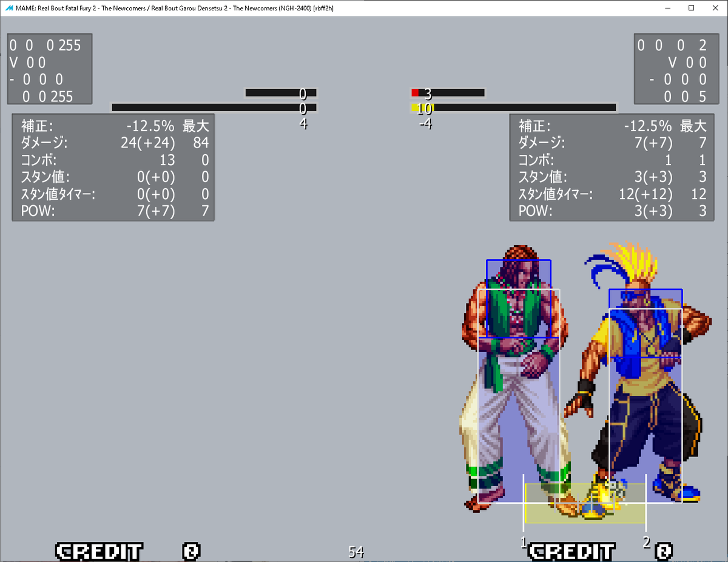The height and width of the screenshot is (562, 728).
Task: Click the round timer value 54
Action: pos(356,552)
